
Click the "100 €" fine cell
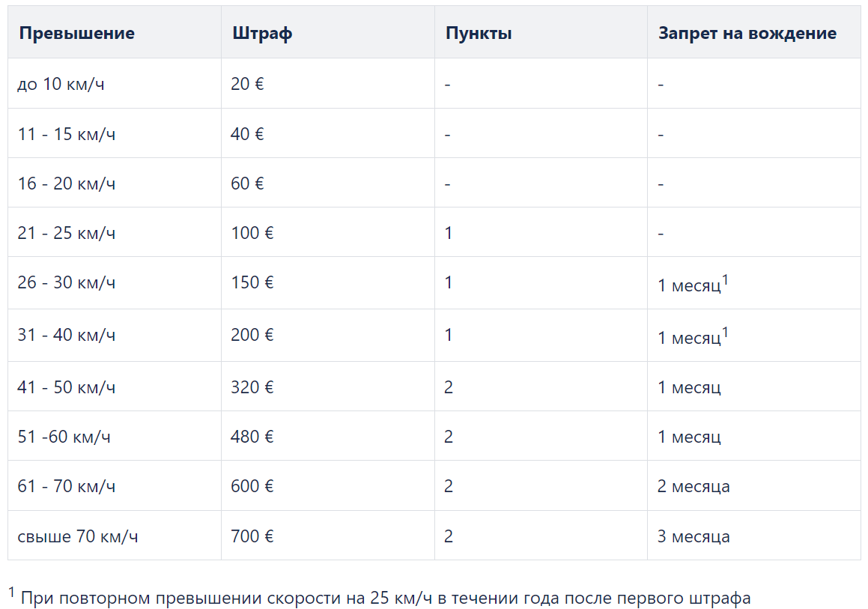[252, 233]
